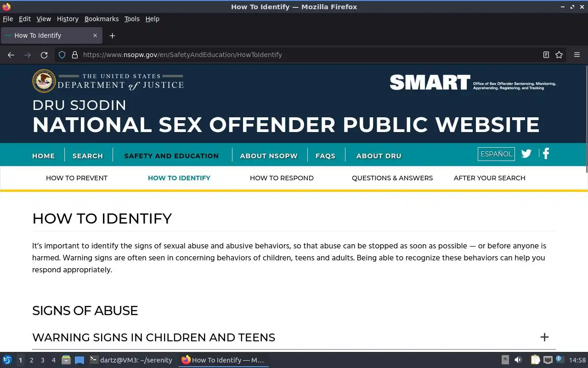
Task: Open the NSOPW Twitter bird icon
Action: pos(526,154)
